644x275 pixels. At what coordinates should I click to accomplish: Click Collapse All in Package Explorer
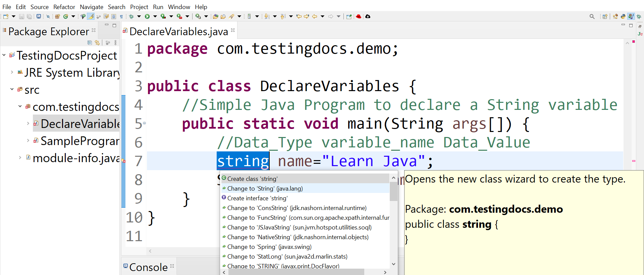pyautogui.click(x=90, y=43)
